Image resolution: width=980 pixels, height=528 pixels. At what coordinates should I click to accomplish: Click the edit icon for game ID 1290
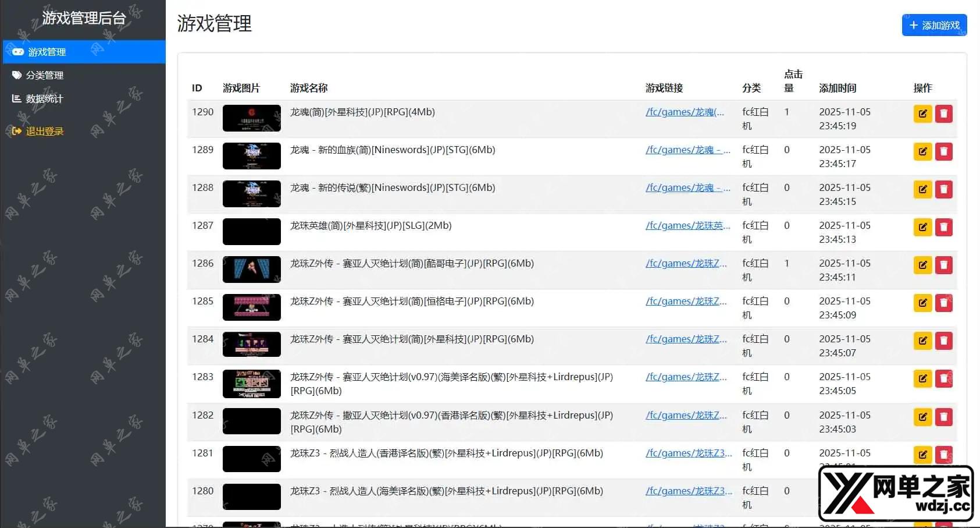pyautogui.click(x=922, y=114)
